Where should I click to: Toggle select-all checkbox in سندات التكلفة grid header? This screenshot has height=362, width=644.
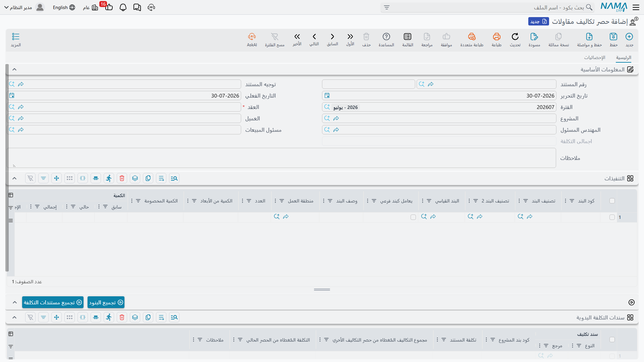coord(612,340)
